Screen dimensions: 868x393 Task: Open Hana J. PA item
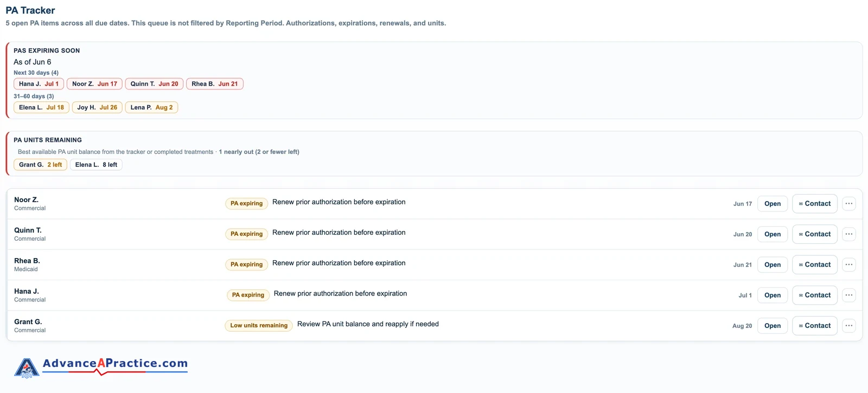773,295
